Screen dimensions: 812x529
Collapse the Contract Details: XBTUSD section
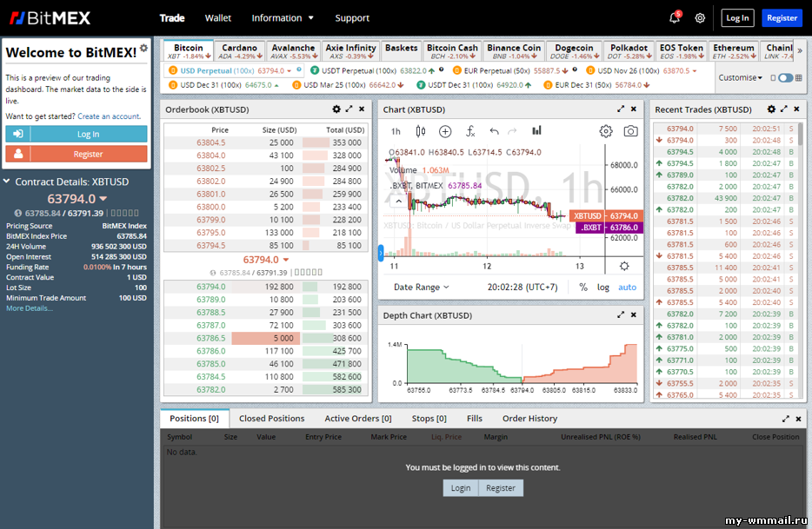[7, 182]
